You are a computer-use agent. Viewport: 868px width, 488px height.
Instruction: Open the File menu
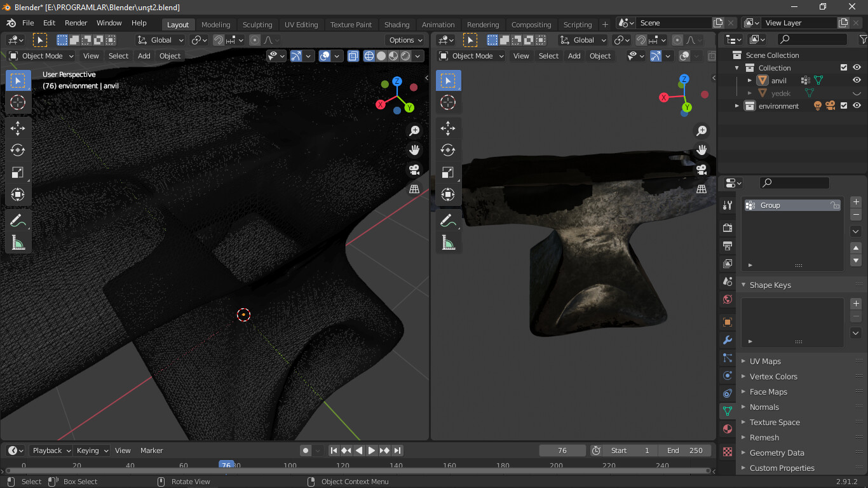[x=28, y=23]
